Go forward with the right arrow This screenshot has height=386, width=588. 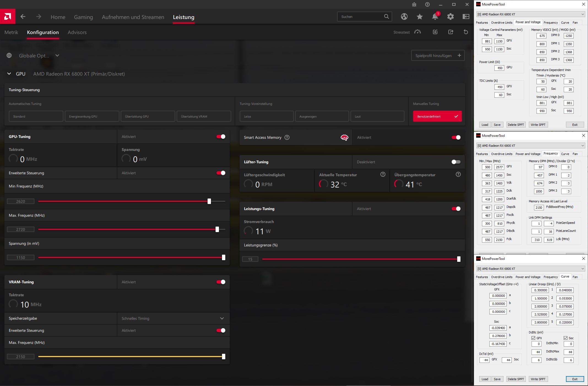tap(39, 17)
